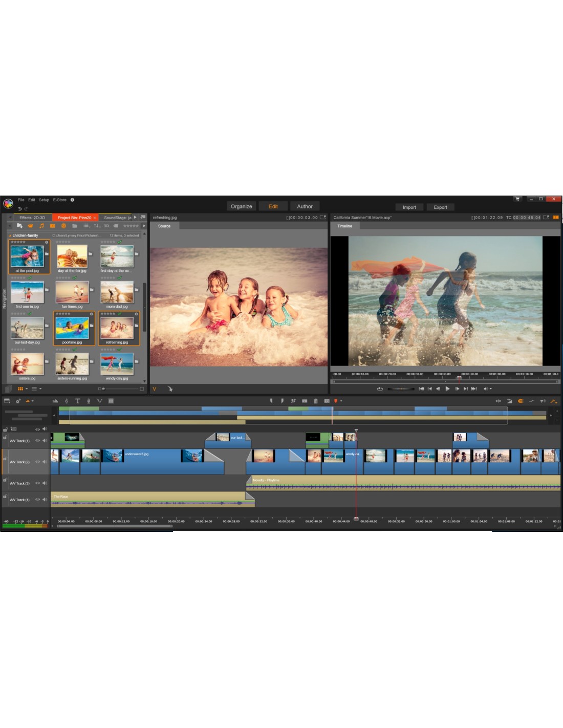This screenshot has height=728, width=563.
Task: Click the ScoreFitter treble clef icon
Action: pyautogui.click(x=66, y=401)
